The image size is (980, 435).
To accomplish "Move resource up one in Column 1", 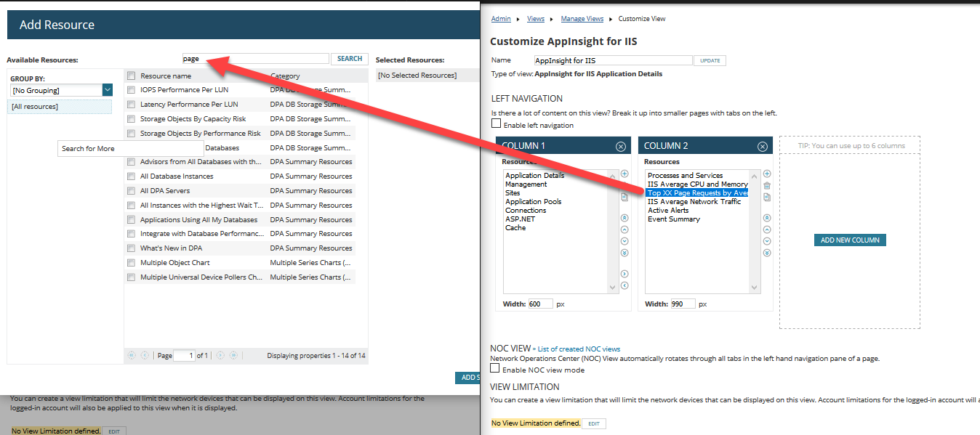I will tap(624, 229).
